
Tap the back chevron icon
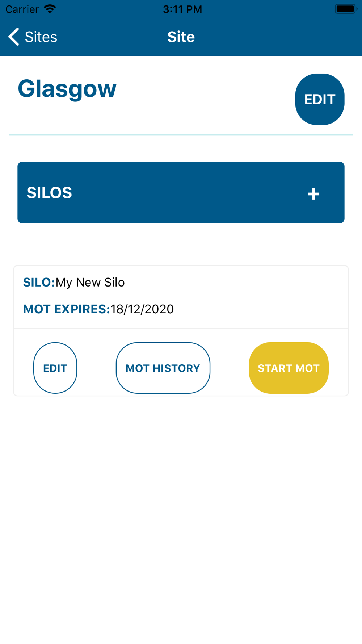click(14, 37)
